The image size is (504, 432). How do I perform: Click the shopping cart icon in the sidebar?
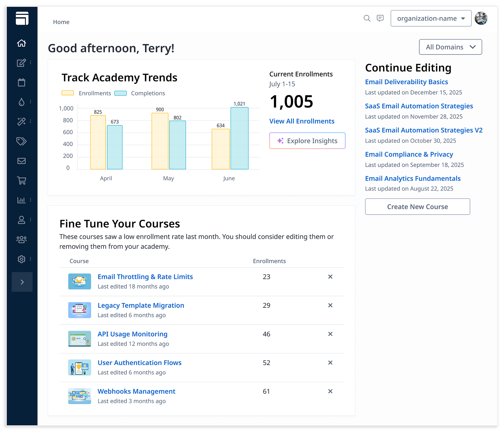click(x=21, y=181)
